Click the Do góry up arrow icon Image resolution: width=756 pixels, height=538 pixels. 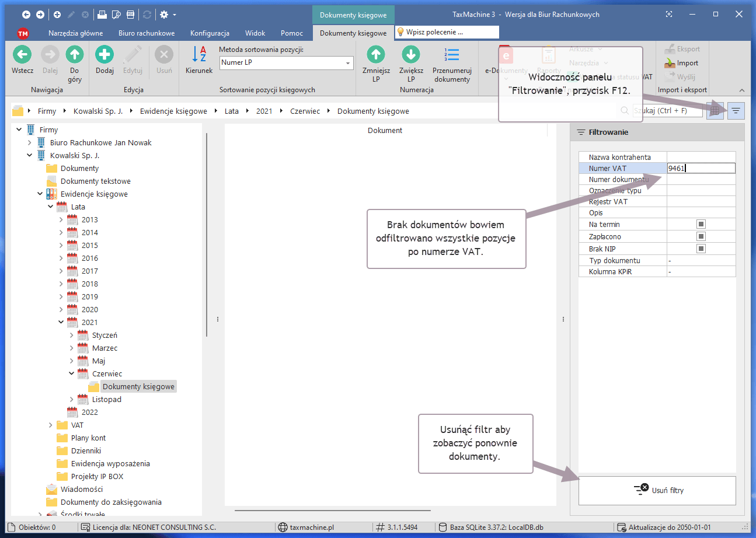click(x=74, y=55)
